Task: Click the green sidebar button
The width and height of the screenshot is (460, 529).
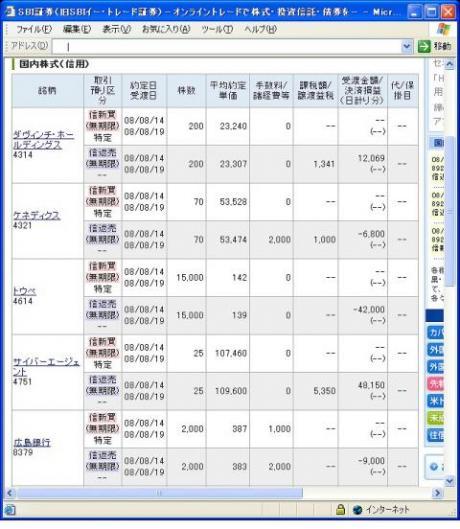Action: coord(435,418)
